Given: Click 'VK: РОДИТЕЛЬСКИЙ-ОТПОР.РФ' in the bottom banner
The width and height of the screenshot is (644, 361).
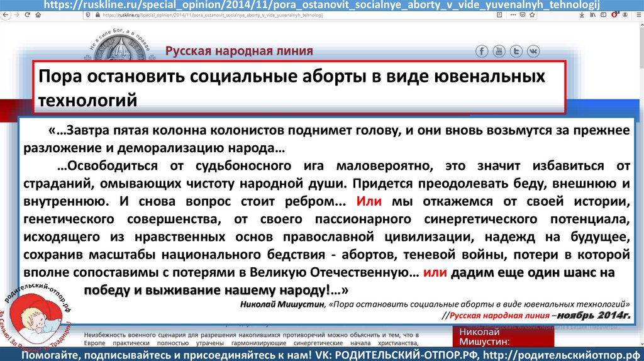Looking at the screenshot, I should pos(396,355).
